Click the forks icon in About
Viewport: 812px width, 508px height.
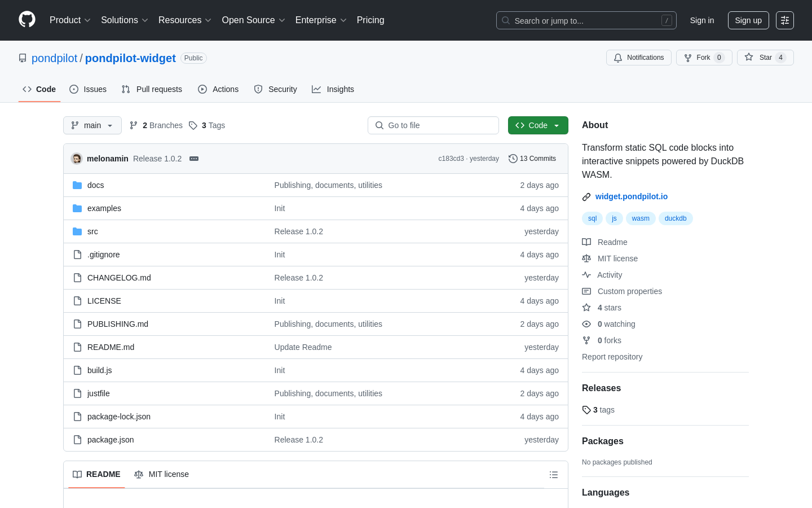(x=586, y=340)
